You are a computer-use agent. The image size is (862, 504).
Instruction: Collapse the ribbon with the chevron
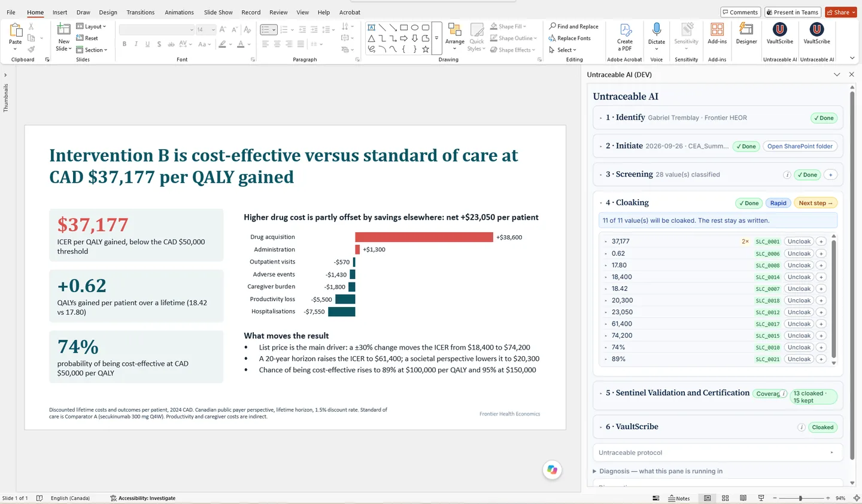(852, 58)
